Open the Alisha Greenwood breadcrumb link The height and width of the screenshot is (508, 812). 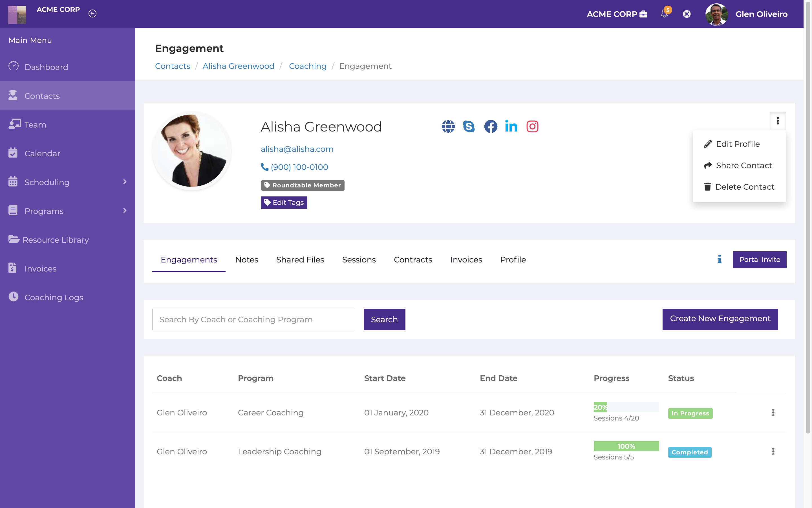click(x=238, y=66)
